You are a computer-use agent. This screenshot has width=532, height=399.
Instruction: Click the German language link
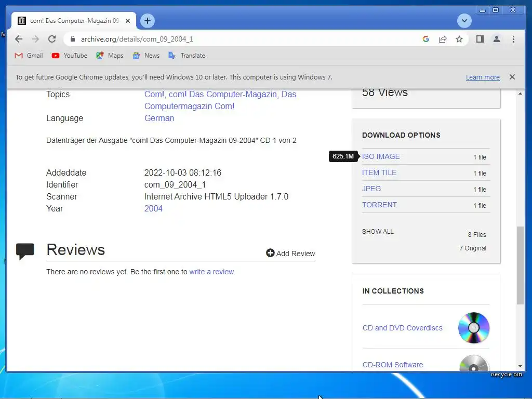pos(159,118)
